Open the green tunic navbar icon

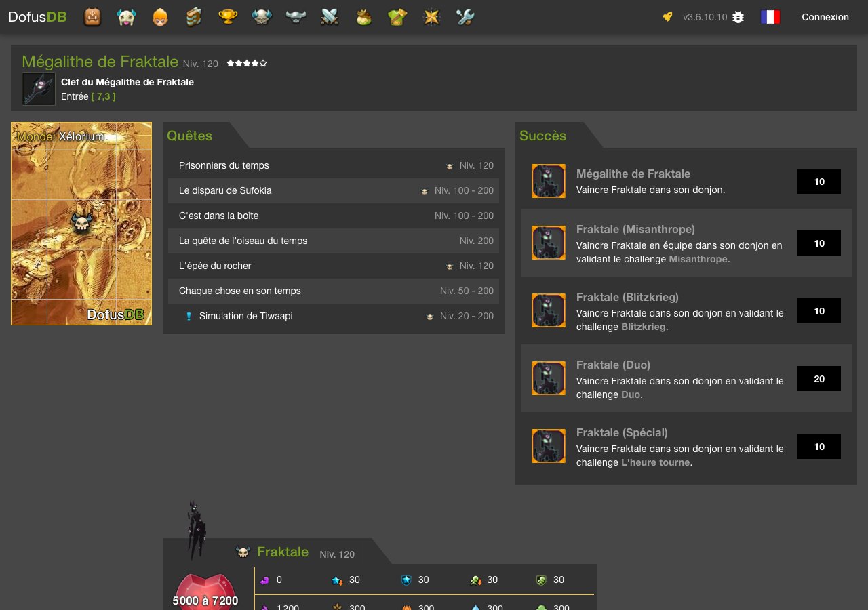[397, 17]
